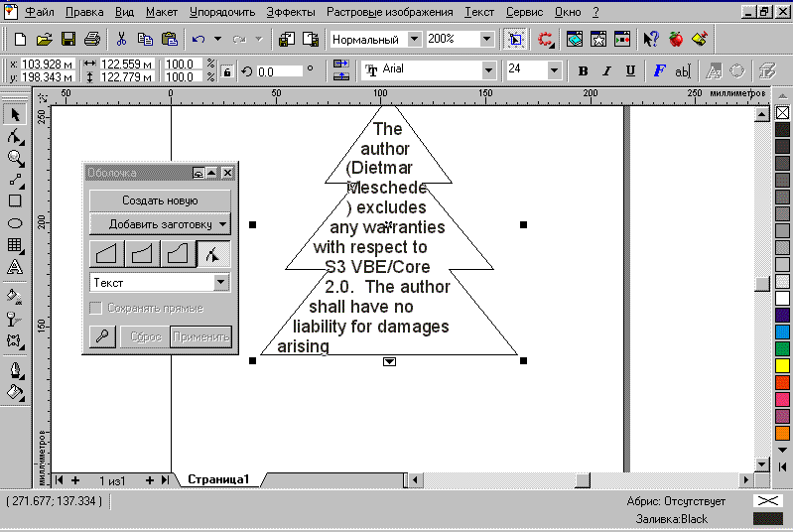Screen dimensions: 793x532
Task: Pick the Text tool (letter A)
Action: pos(15,267)
